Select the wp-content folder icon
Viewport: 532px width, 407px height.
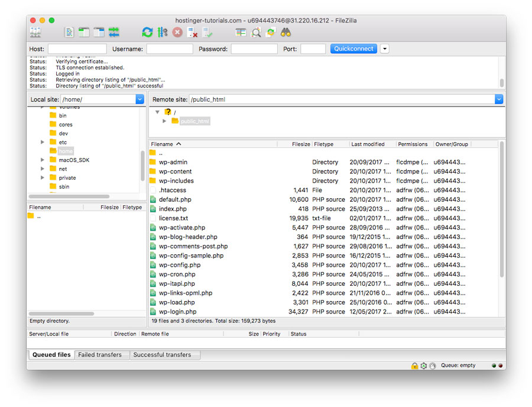tap(153, 172)
